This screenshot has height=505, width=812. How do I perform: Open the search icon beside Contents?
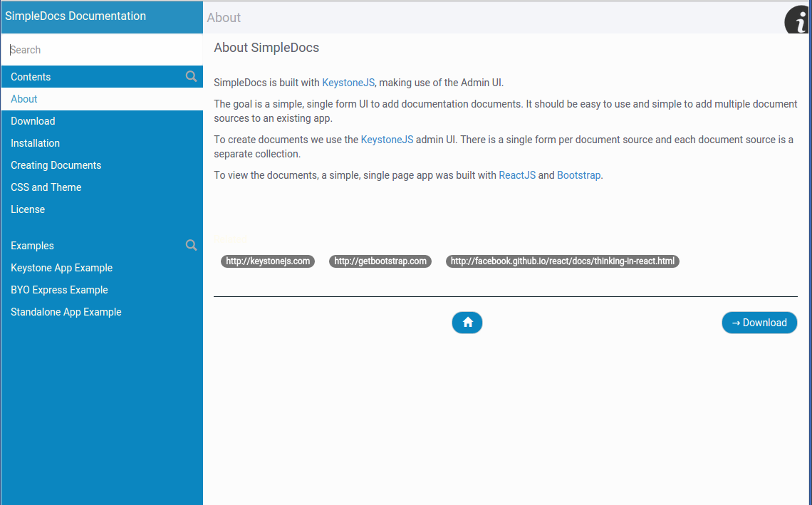191,77
